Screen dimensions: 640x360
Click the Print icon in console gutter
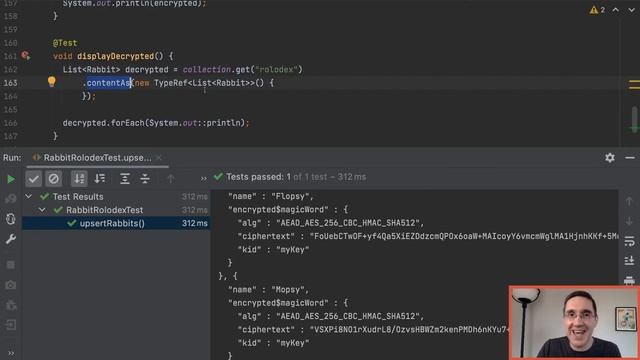629,280
